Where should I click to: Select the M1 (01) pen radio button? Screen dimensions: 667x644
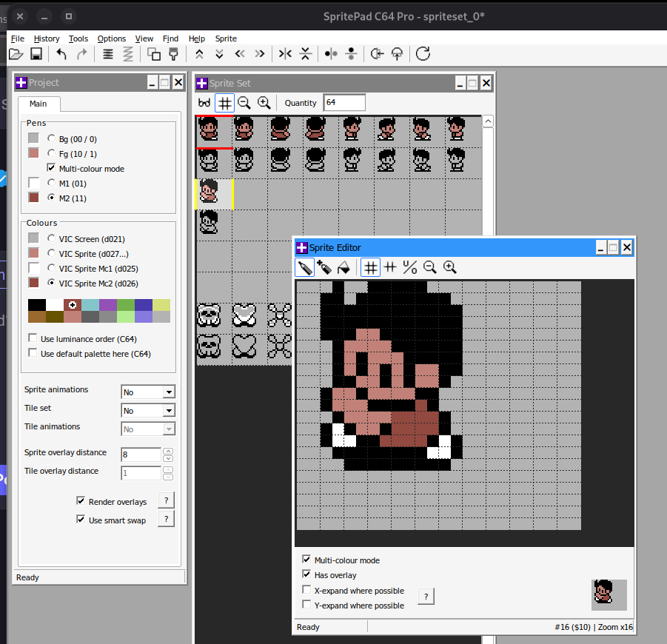point(51,183)
